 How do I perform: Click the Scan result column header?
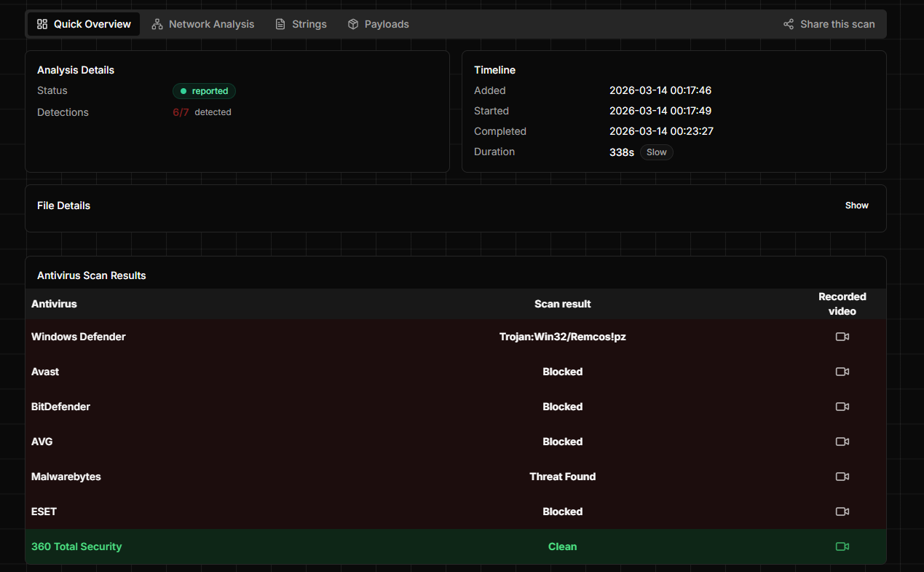click(x=563, y=304)
